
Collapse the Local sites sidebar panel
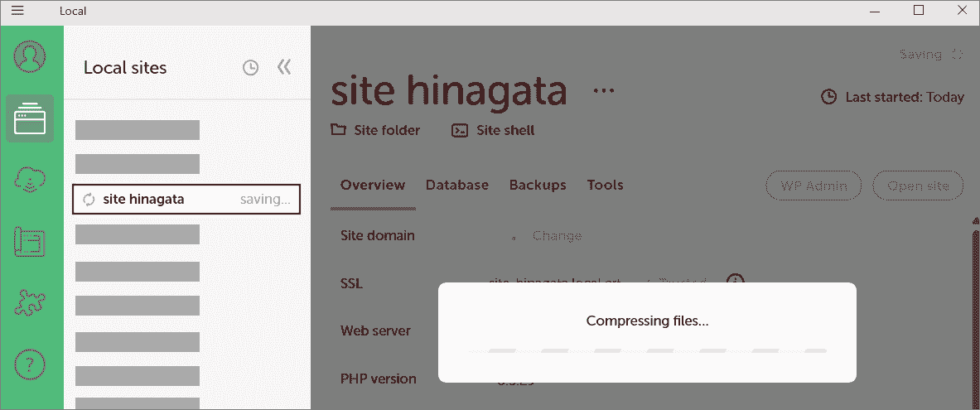284,67
